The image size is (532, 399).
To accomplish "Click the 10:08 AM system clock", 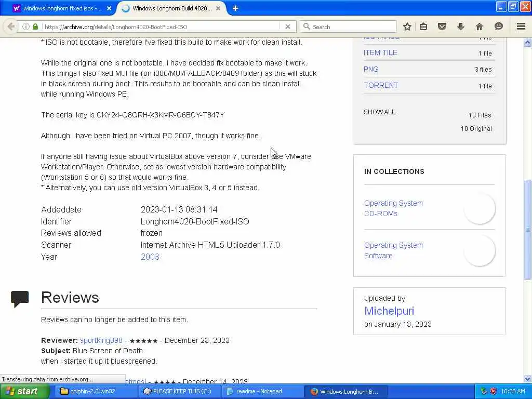I will click(x=513, y=391).
